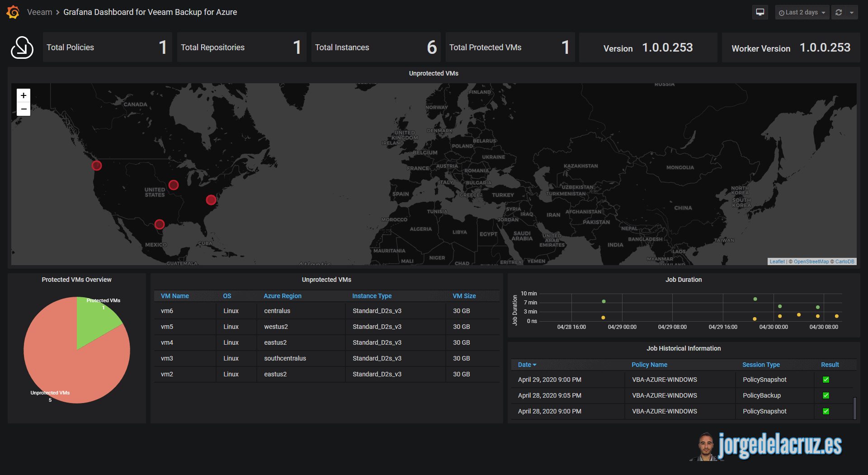Select the centralus map marker
868x475 pixels.
(x=174, y=185)
